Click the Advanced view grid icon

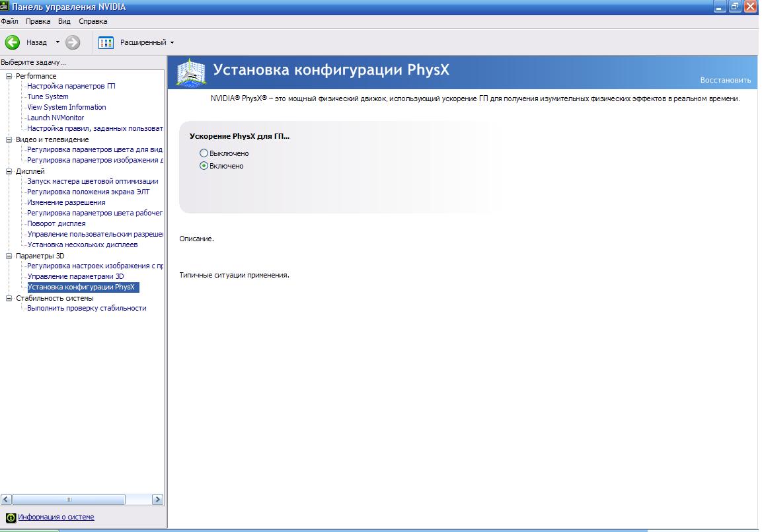106,42
